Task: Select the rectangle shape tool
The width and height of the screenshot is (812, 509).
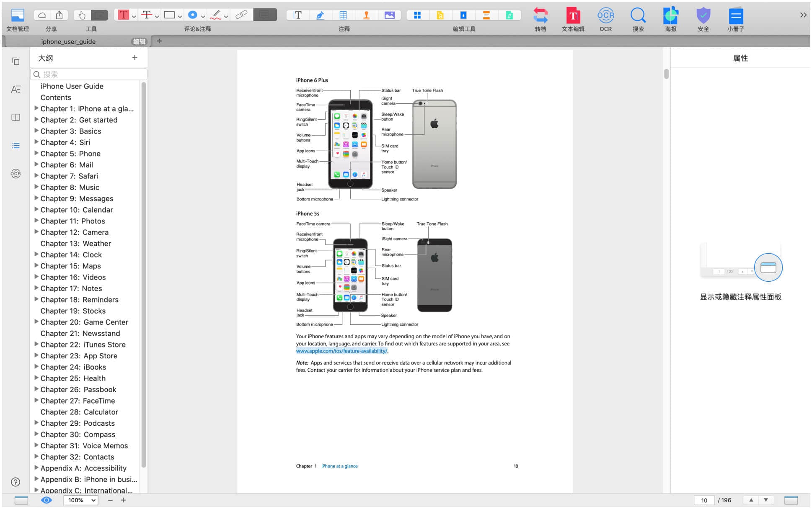Action: coord(169,15)
